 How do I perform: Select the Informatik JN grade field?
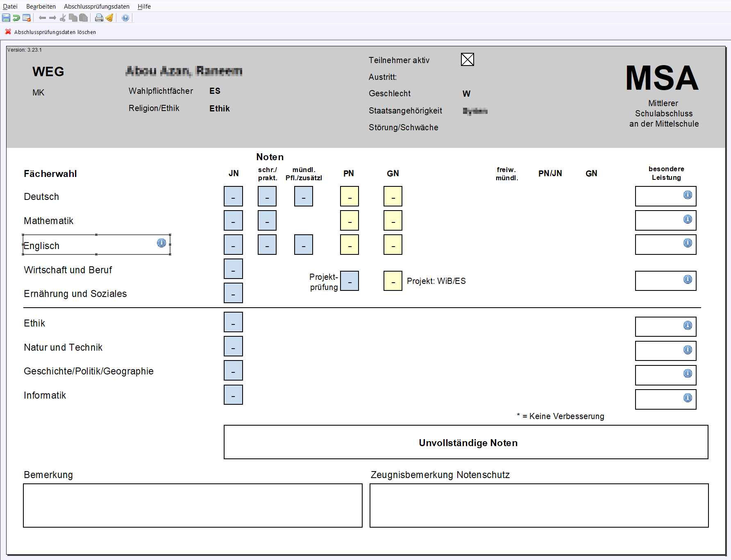pyautogui.click(x=233, y=394)
